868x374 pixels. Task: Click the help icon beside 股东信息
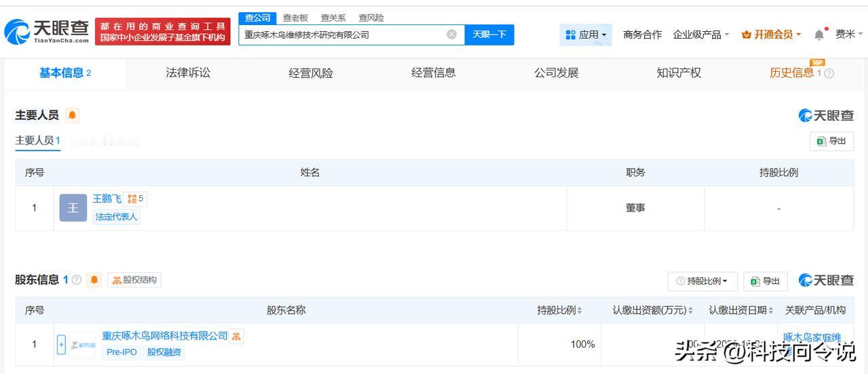click(77, 280)
